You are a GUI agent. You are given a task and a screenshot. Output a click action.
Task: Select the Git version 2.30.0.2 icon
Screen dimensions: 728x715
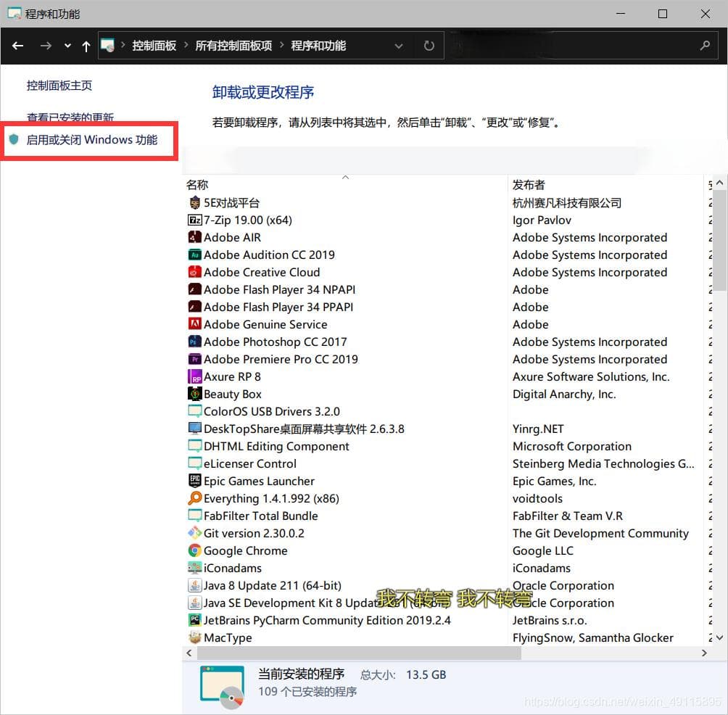click(194, 533)
